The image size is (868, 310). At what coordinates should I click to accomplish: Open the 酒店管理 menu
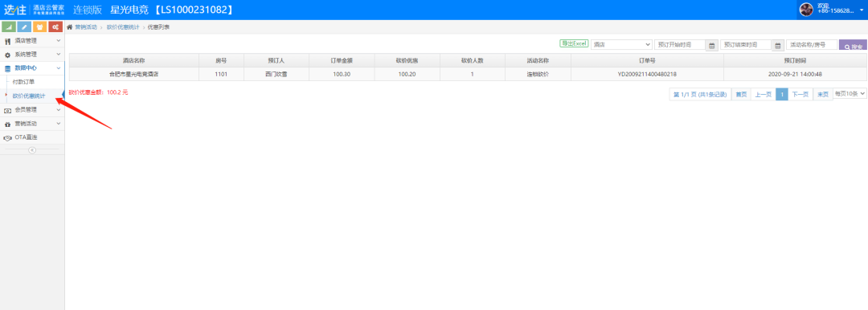[32, 40]
